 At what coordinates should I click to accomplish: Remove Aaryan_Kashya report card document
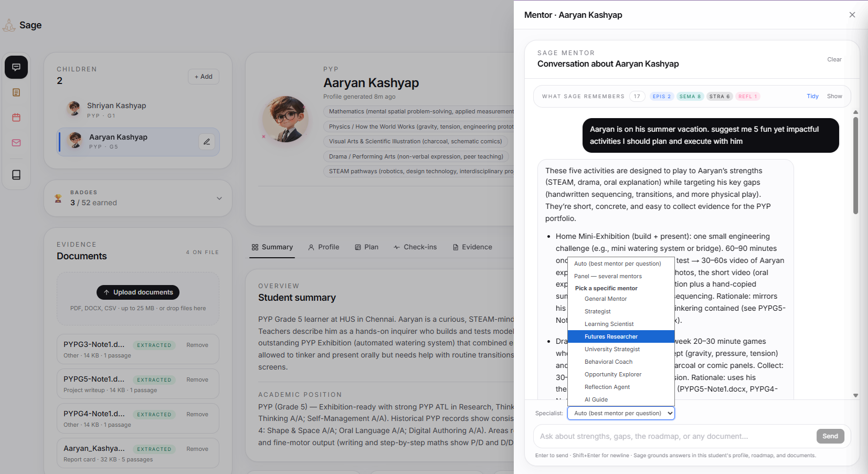(197, 449)
